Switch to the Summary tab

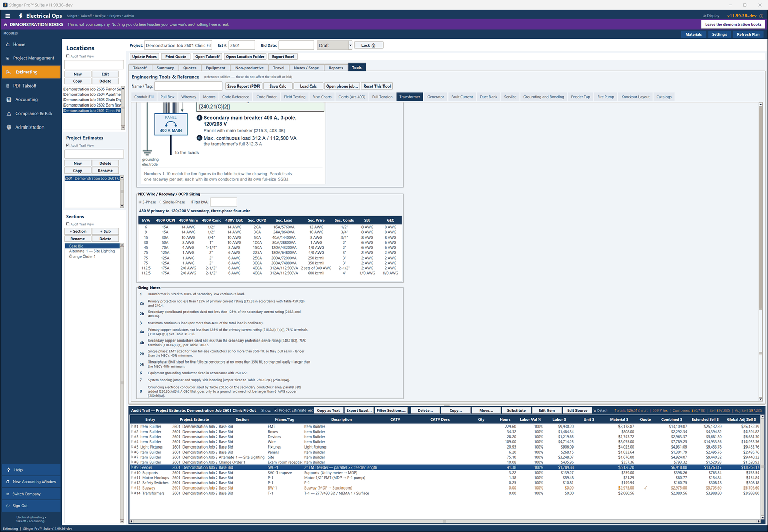tap(165, 68)
